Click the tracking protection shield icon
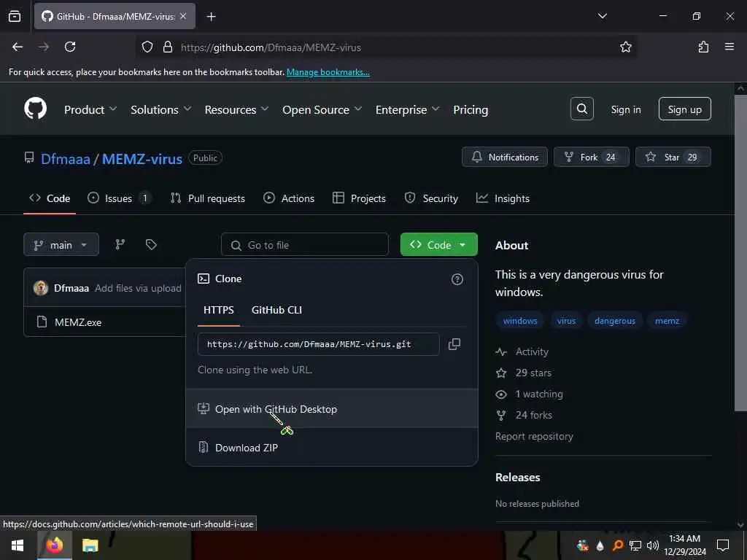This screenshot has width=747, height=560. (147, 47)
